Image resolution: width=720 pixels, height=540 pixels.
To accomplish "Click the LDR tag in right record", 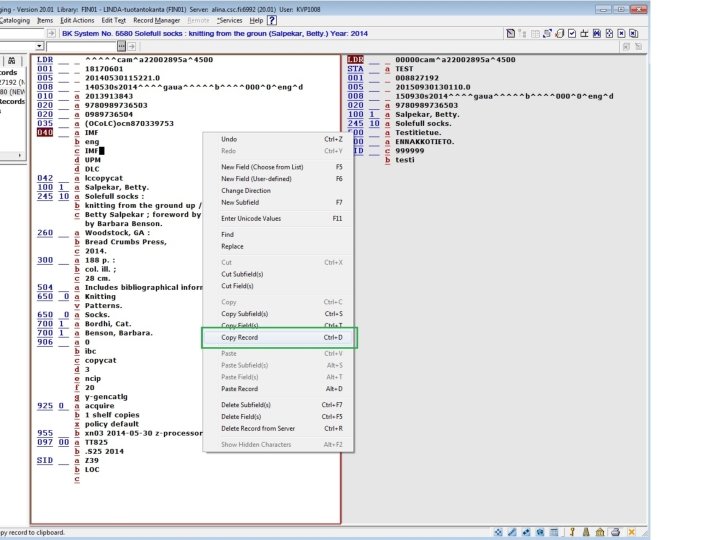I will tap(355, 60).
